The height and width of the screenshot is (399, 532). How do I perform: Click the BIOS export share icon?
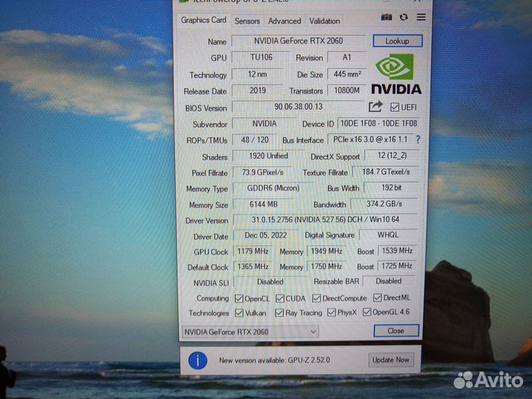[375, 107]
